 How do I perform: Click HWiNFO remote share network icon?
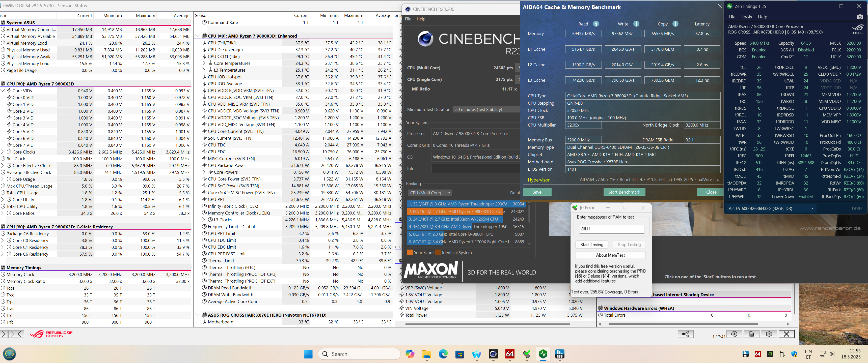click(x=685, y=334)
